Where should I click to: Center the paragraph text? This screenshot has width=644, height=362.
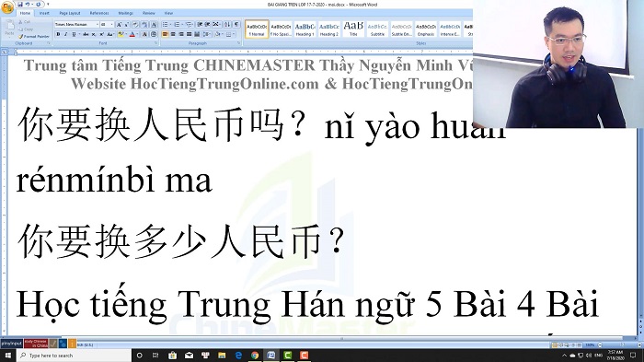click(173, 35)
